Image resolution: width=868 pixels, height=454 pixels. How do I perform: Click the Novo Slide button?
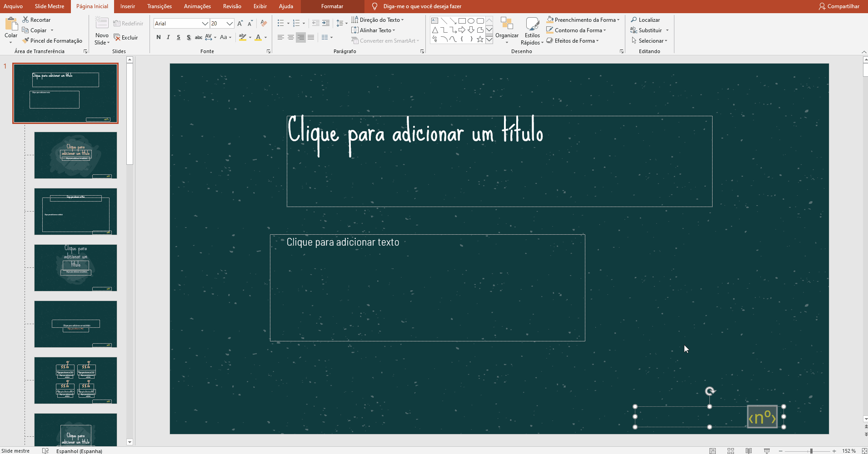[102, 31]
